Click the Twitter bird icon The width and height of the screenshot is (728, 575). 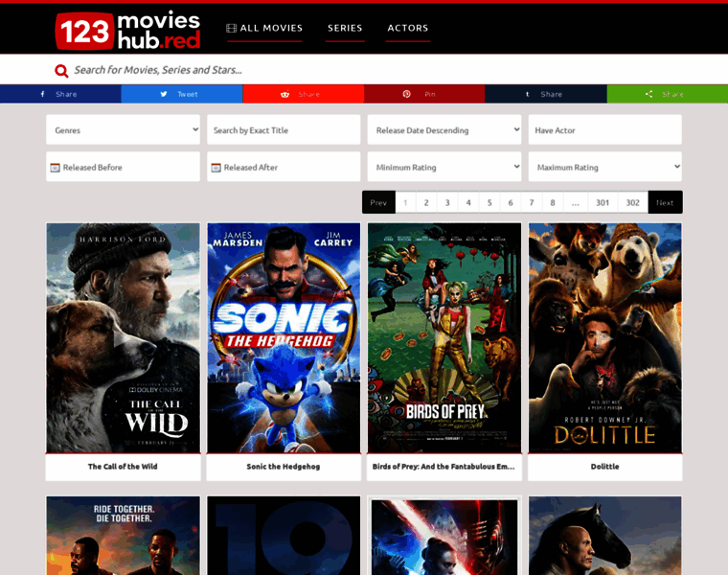tap(164, 94)
